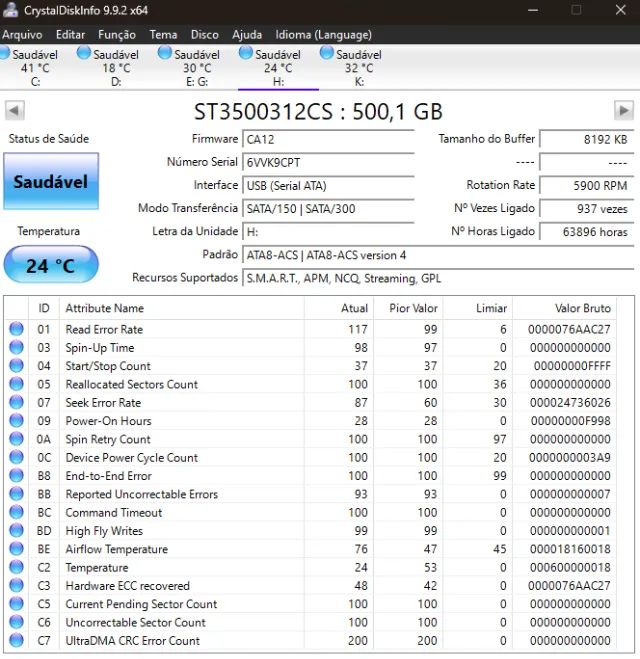The height and width of the screenshot is (659, 640).
Task: Click raw value 0000000003A9 of Power Cycle Count
Action: coord(570,457)
